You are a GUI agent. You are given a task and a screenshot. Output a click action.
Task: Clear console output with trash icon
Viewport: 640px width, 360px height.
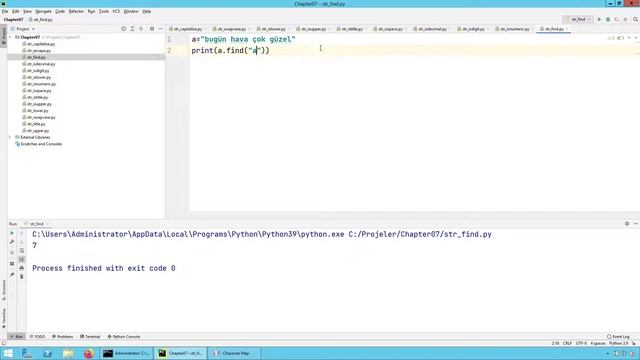pyautogui.click(x=22, y=277)
